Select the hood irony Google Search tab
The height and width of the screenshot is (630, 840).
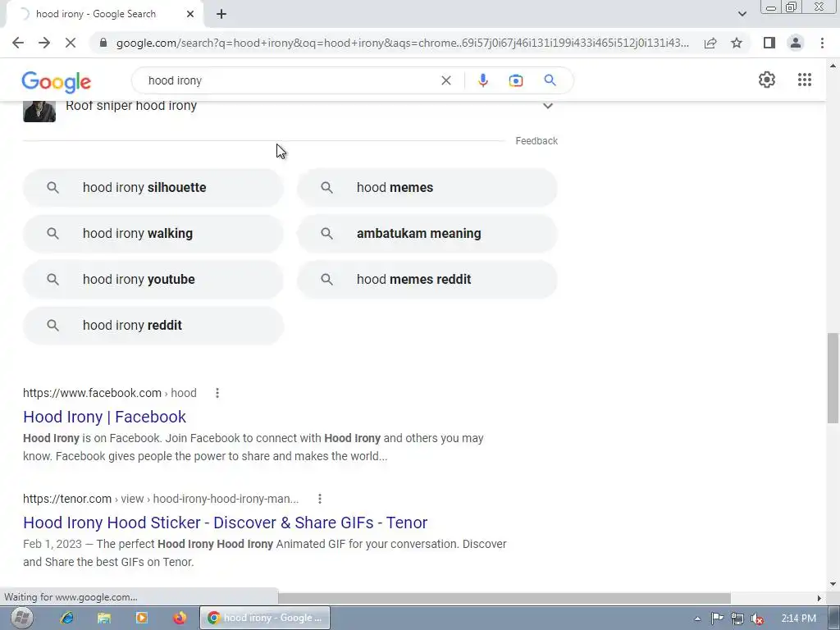tap(103, 14)
